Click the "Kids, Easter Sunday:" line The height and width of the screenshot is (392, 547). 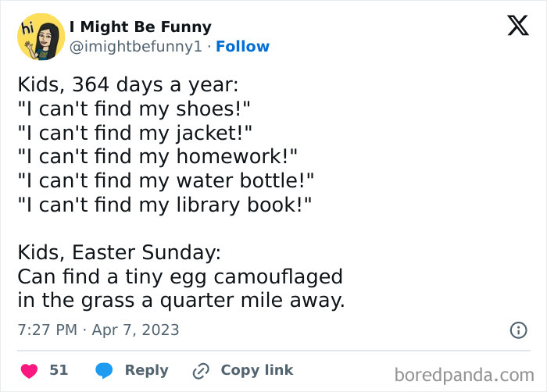120,253
